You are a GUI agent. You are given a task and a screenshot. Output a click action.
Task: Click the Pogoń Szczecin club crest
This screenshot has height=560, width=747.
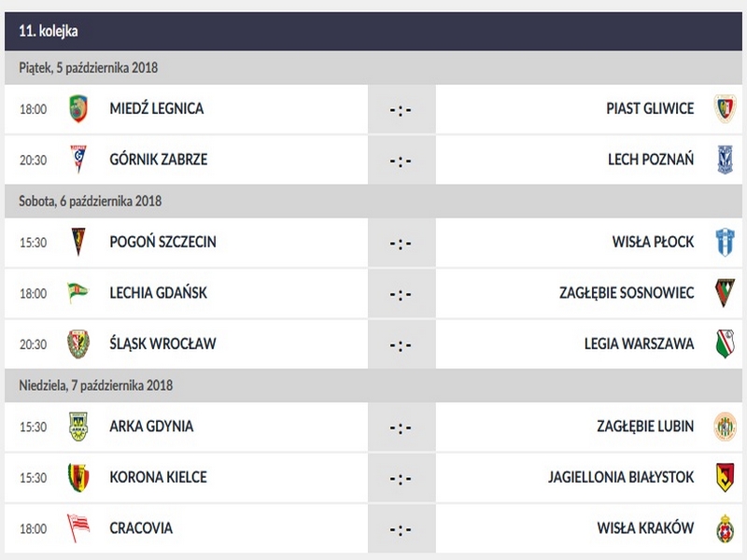[78, 242]
